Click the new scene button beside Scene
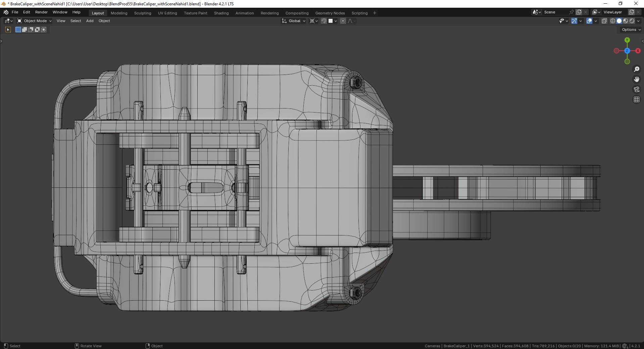 tap(579, 12)
